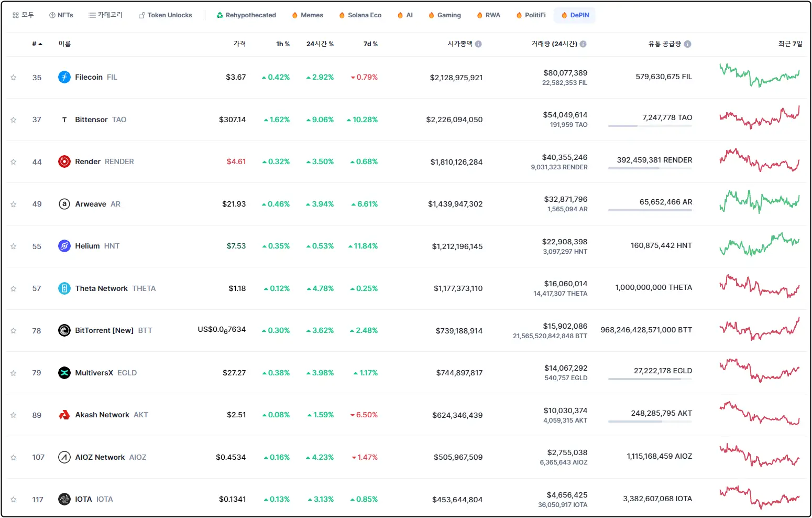Click the Theta Network logo
This screenshot has width=812, height=518.
[64, 288]
